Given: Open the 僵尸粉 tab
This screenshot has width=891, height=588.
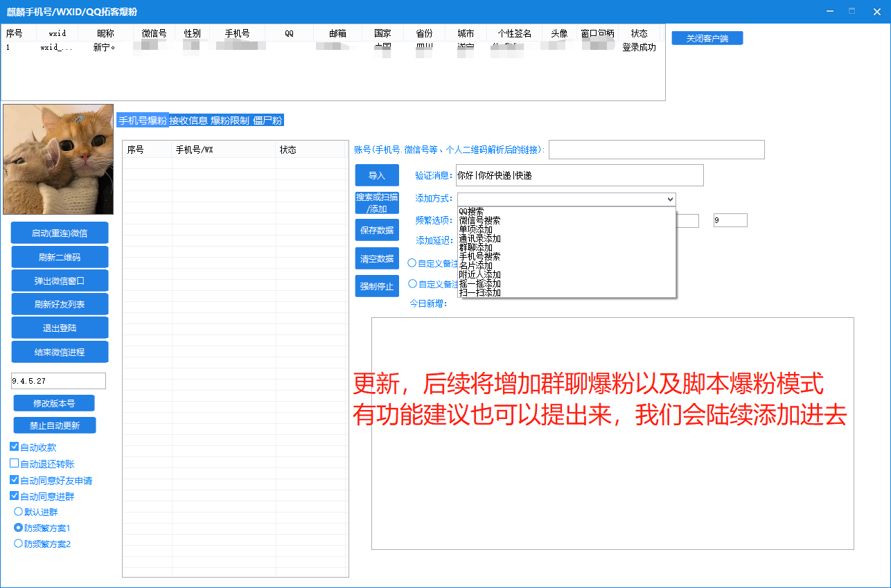Looking at the screenshot, I should pyautogui.click(x=267, y=121).
